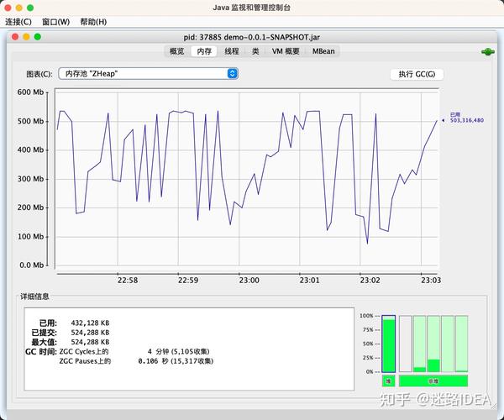Click the GC 时间 label

(x=41, y=352)
